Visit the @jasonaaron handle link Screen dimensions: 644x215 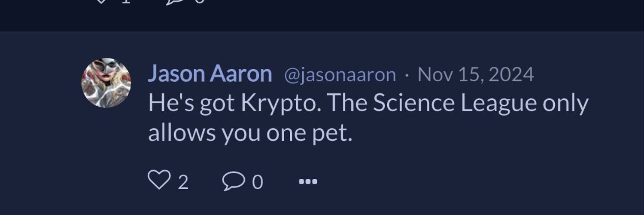pyautogui.click(x=340, y=75)
